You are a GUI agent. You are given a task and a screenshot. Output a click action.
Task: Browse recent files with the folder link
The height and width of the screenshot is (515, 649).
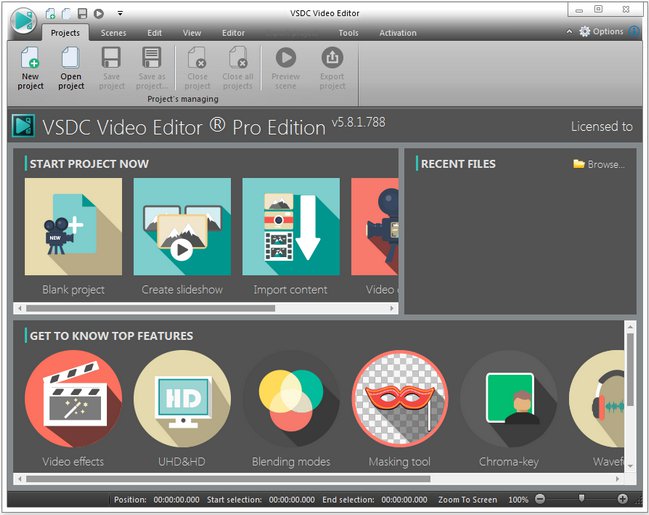[599, 164]
